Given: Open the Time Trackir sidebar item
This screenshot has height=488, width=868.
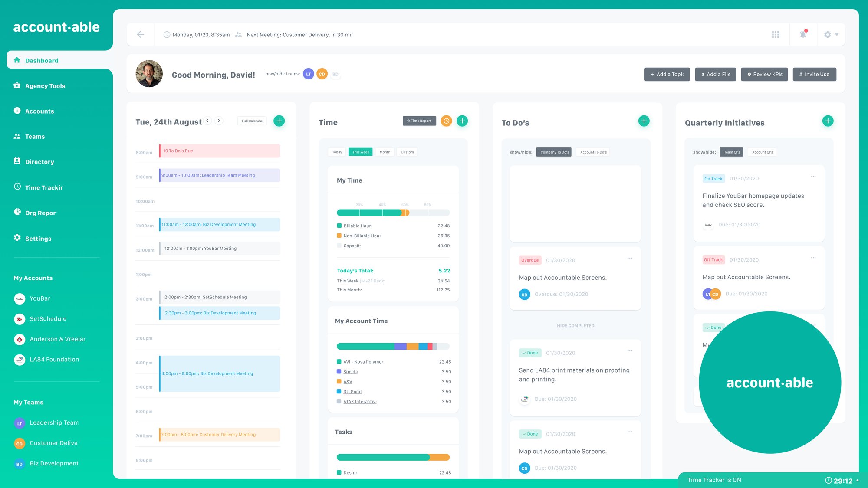Looking at the screenshot, I should (43, 187).
